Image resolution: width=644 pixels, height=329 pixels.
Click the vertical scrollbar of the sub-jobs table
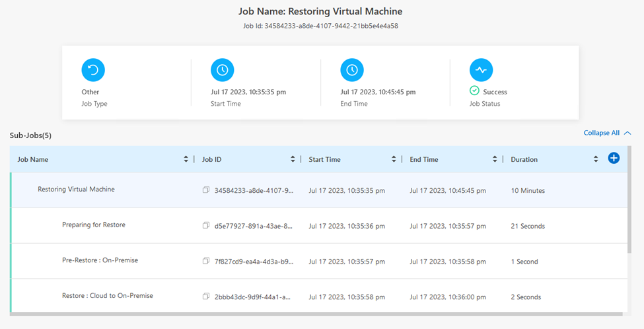click(629, 200)
